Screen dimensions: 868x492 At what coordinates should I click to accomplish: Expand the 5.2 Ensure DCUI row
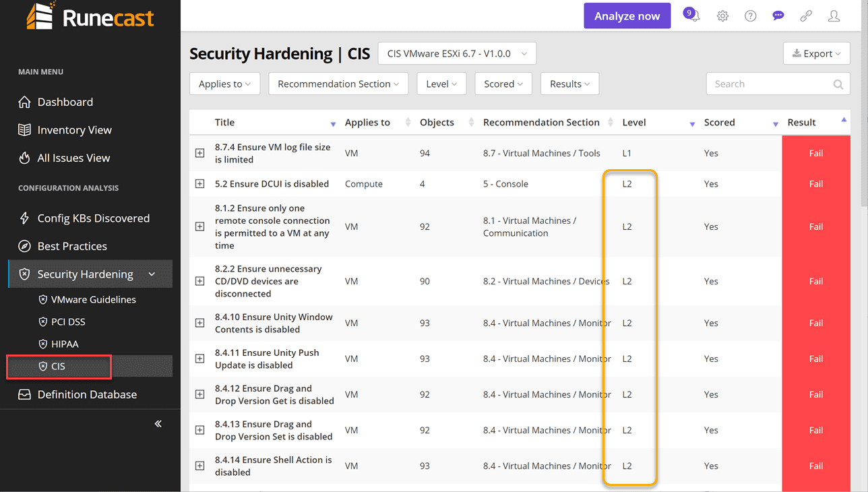pos(200,183)
